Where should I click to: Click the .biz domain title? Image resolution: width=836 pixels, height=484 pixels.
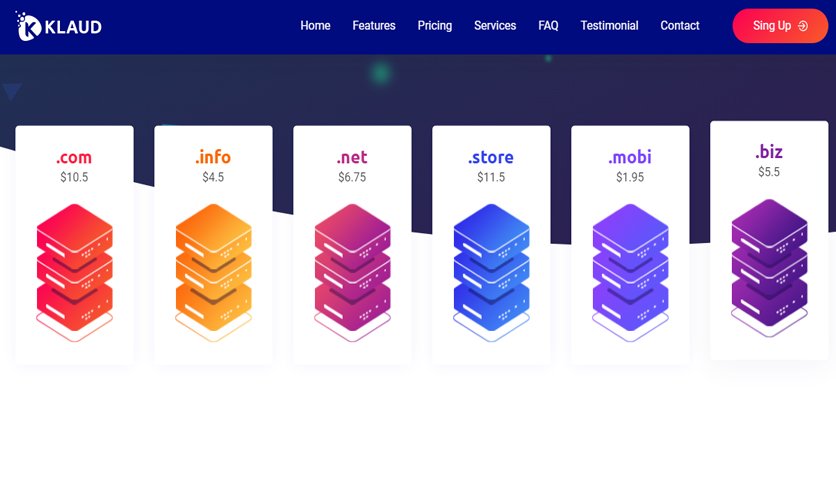[x=769, y=152]
